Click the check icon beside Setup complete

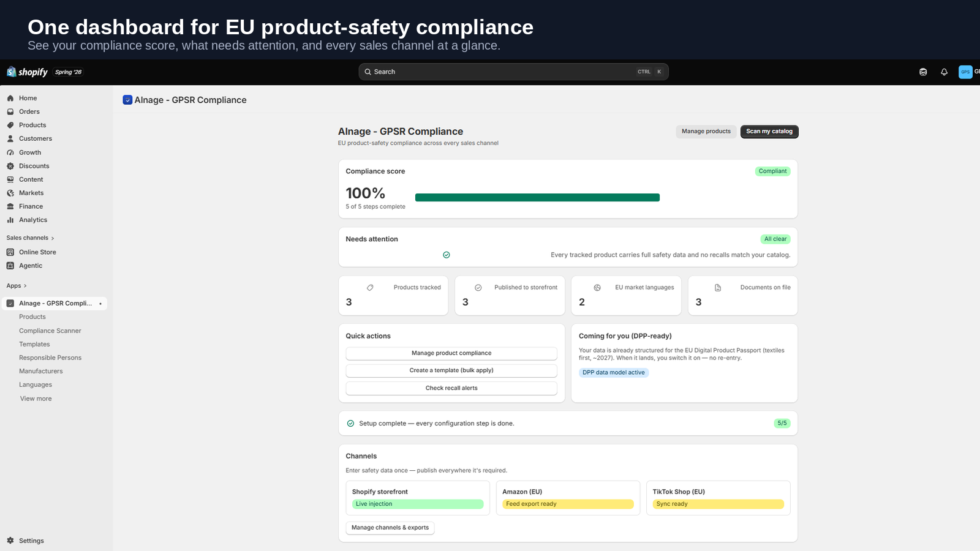click(x=350, y=423)
